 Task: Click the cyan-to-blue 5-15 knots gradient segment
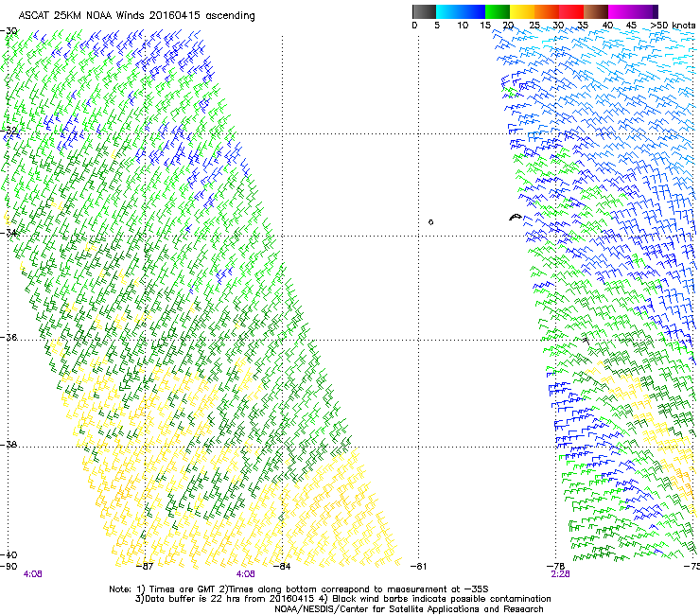pos(461,11)
